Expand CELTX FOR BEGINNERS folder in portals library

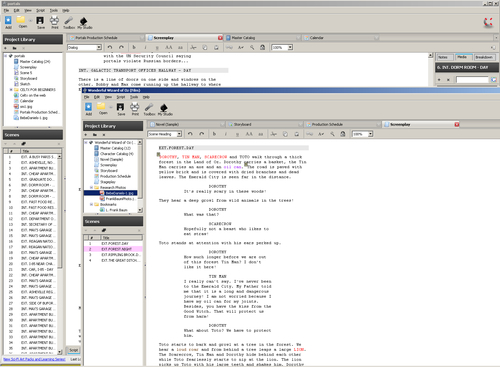(x=11, y=90)
